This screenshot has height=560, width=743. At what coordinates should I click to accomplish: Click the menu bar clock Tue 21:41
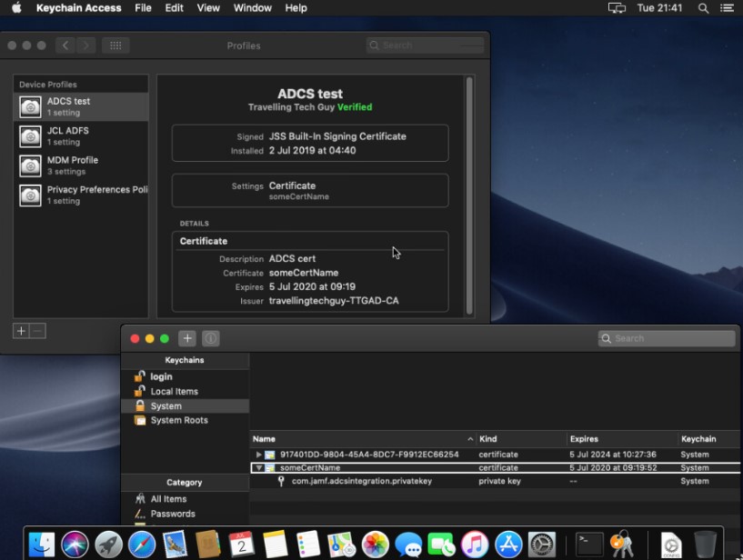[x=659, y=8]
